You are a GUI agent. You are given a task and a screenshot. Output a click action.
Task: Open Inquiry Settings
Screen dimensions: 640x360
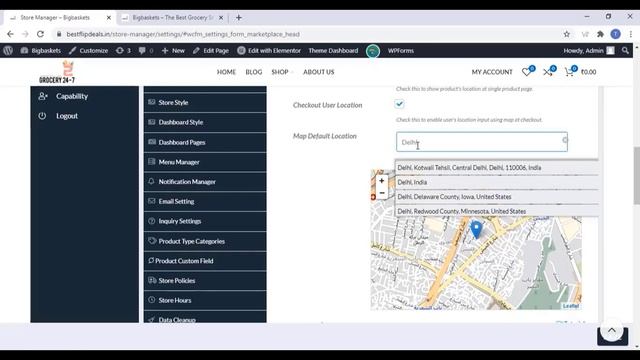205,221
